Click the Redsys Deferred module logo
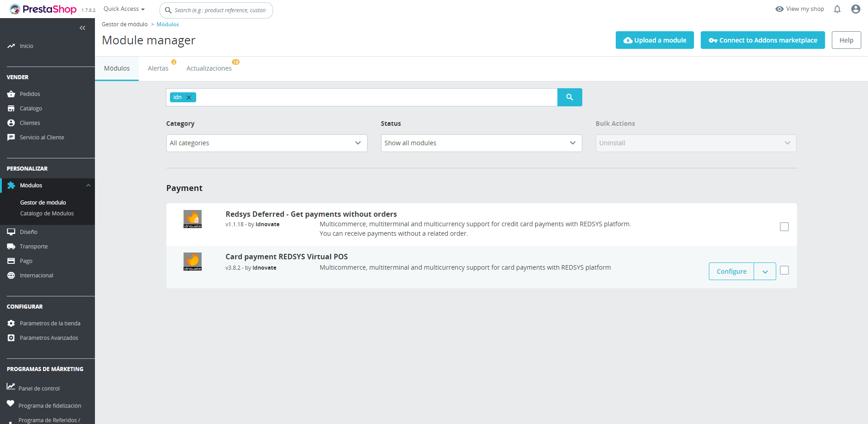This screenshot has height=424, width=868. 193,219
